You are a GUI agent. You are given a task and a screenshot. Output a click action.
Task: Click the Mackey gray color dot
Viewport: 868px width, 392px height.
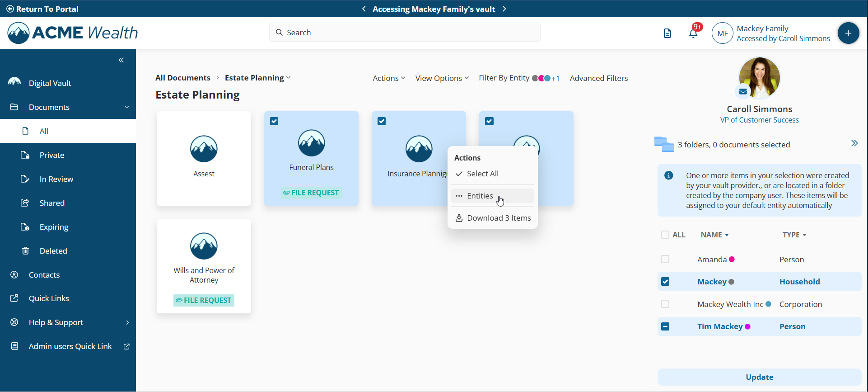click(x=731, y=282)
